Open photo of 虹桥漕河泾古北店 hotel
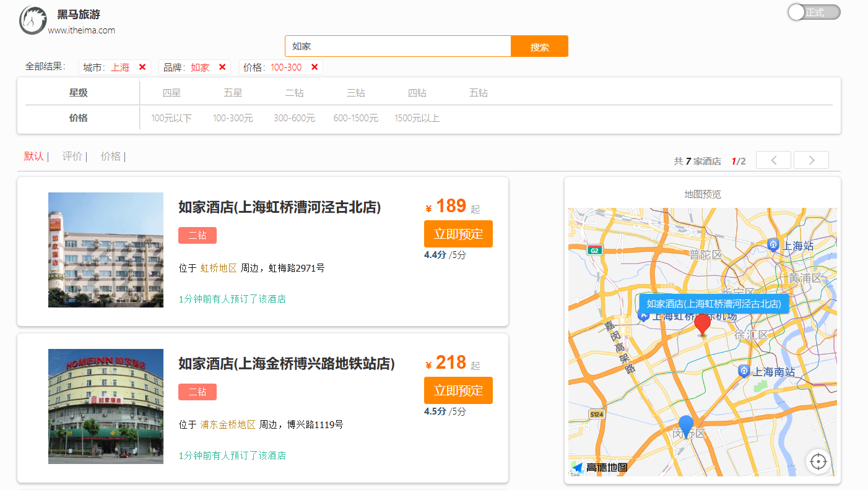Screen dimensions: 868x490 (106, 250)
